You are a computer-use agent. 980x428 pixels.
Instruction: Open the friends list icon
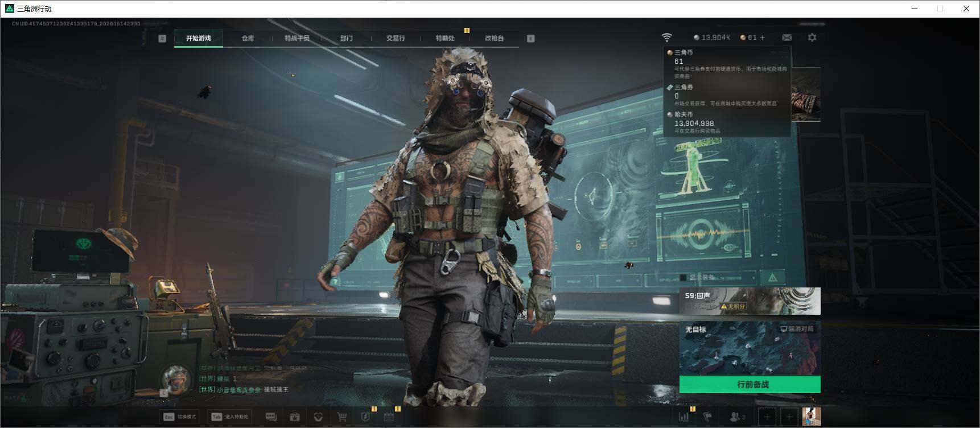[737, 417]
